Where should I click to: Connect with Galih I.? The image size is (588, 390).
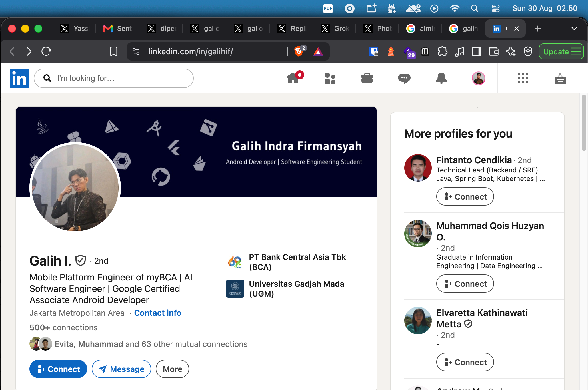tap(58, 369)
